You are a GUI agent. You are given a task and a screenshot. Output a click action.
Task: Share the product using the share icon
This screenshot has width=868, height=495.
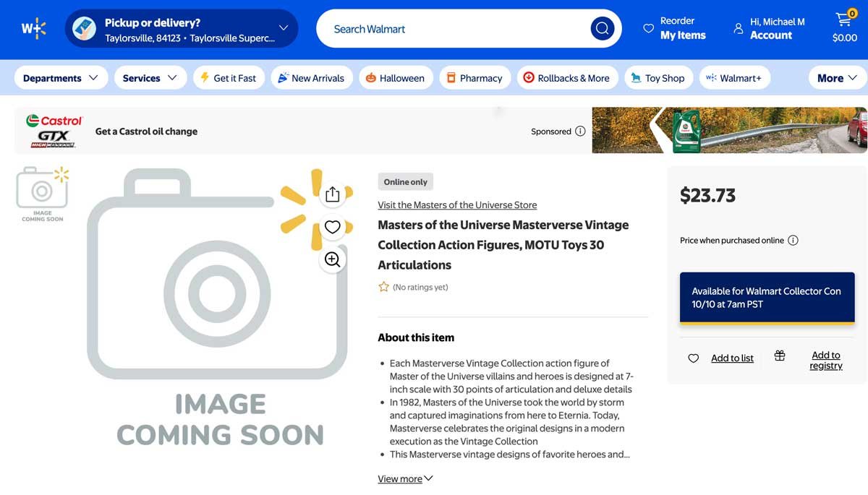[x=332, y=194]
